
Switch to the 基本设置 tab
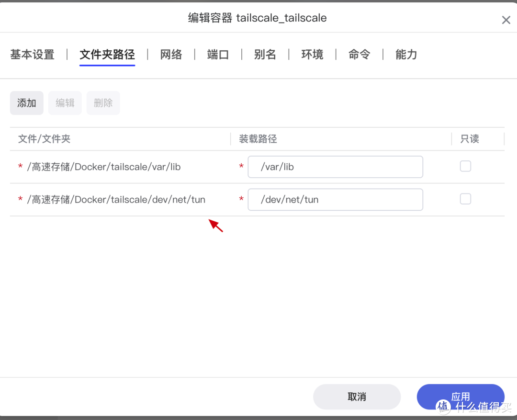[33, 55]
